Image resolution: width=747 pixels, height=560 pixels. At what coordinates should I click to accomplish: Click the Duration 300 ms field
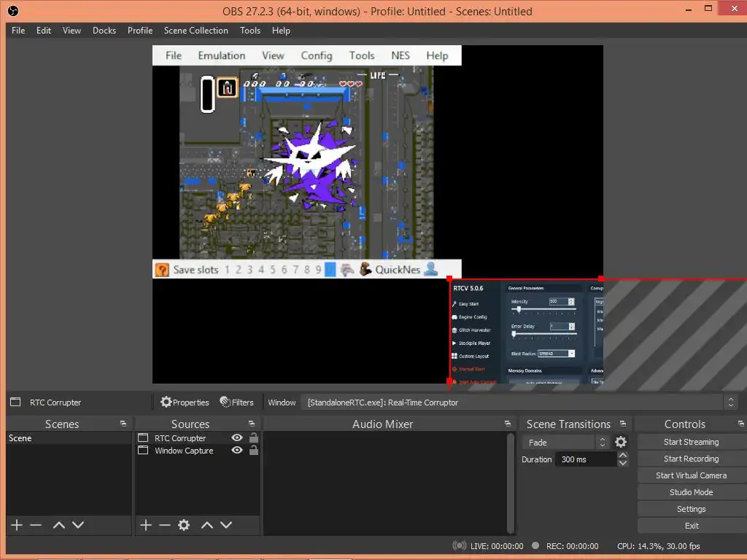tap(586, 459)
